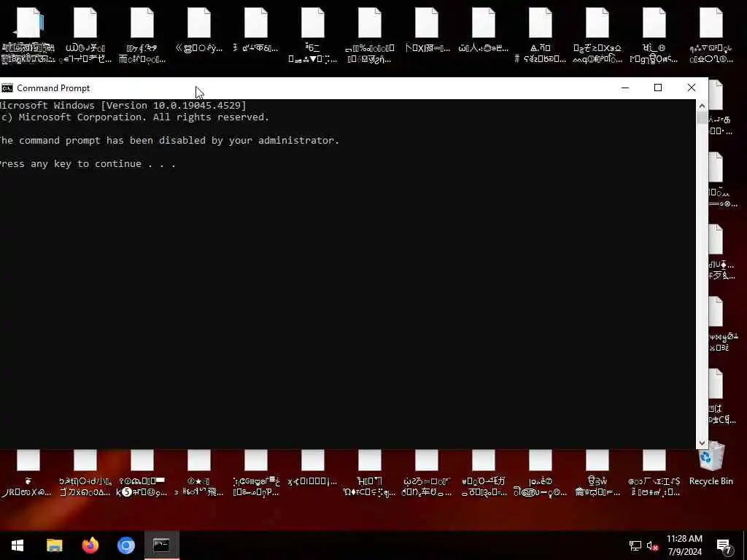
Task: Open the notification center icon
Action: [x=724, y=546]
